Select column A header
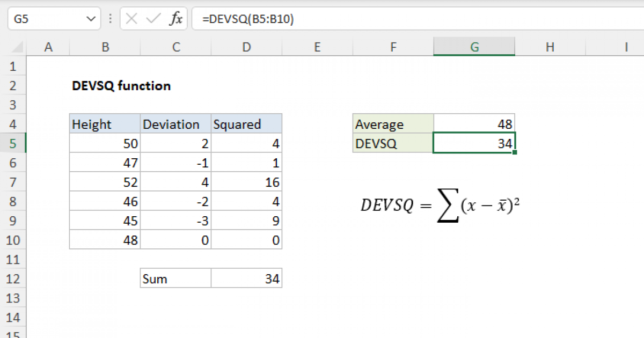 coord(48,47)
